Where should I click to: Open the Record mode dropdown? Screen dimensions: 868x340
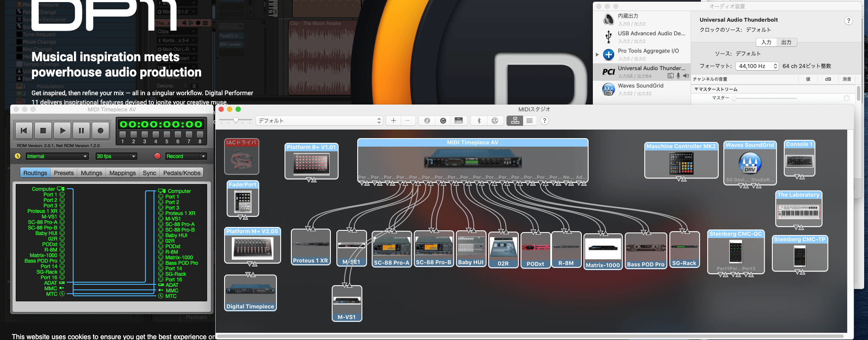(186, 156)
